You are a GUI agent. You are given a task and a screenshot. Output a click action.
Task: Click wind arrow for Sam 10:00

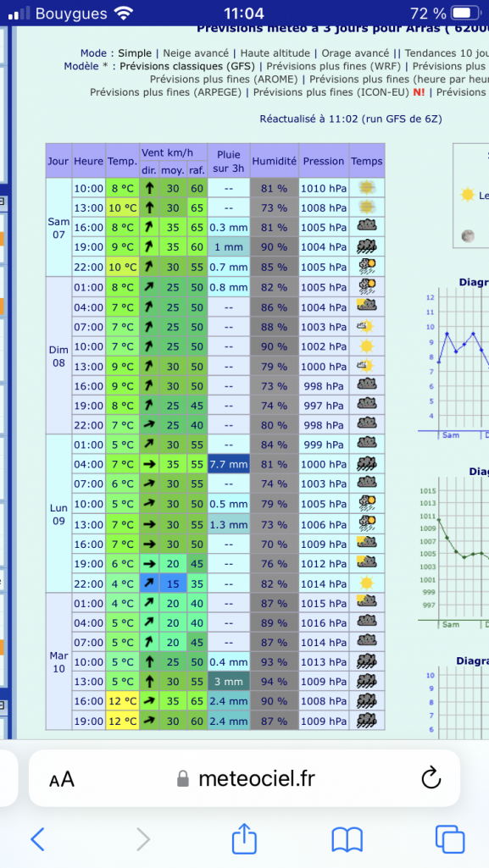pyautogui.click(x=149, y=188)
